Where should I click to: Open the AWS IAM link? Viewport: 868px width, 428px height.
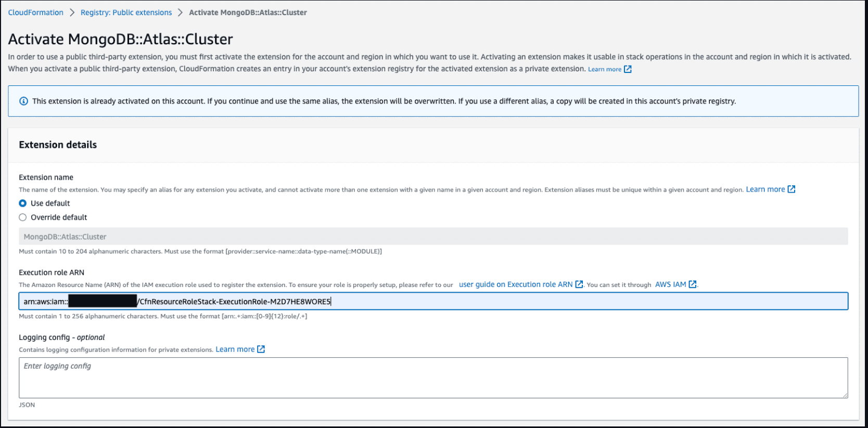(670, 284)
